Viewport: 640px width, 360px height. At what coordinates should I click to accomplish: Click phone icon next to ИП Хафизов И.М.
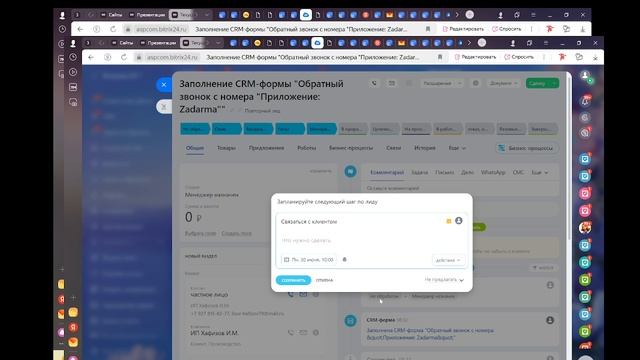291,333
